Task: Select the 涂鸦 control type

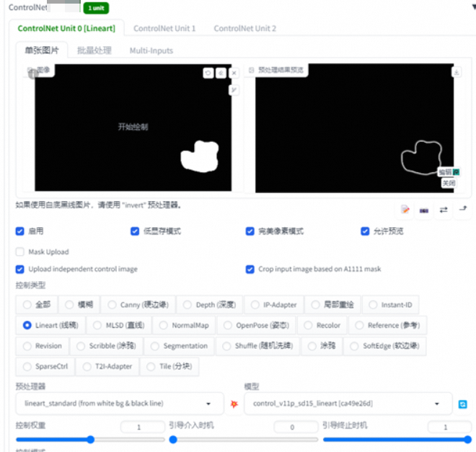Action: pyautogui.click(x=322, y=346)
